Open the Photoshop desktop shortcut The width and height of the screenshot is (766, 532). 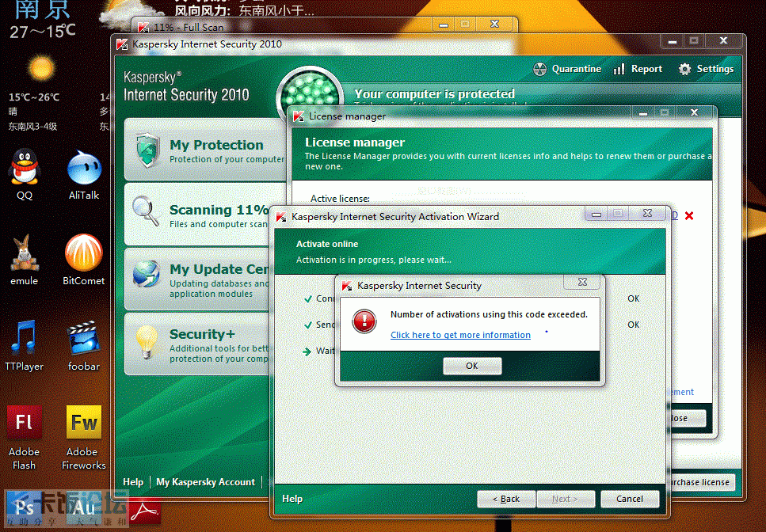click(x=24, y=508)
